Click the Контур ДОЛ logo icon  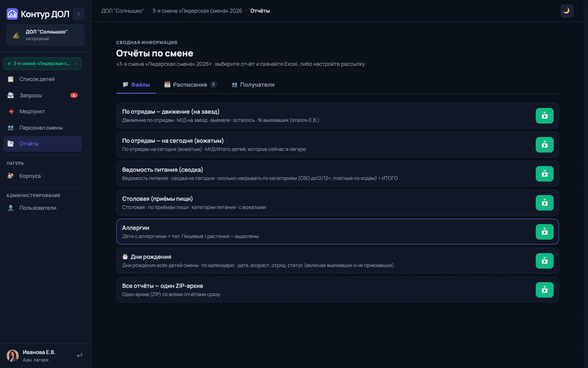click(x=12, y=14)
